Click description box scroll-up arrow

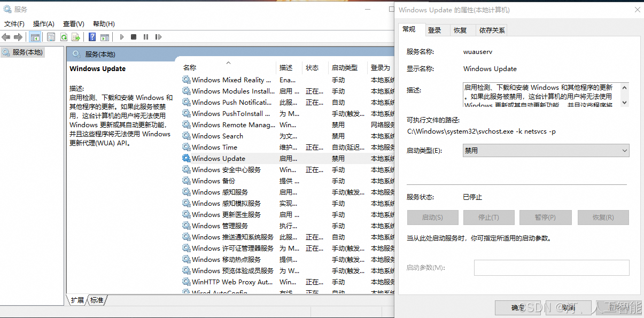click(625, 87)
